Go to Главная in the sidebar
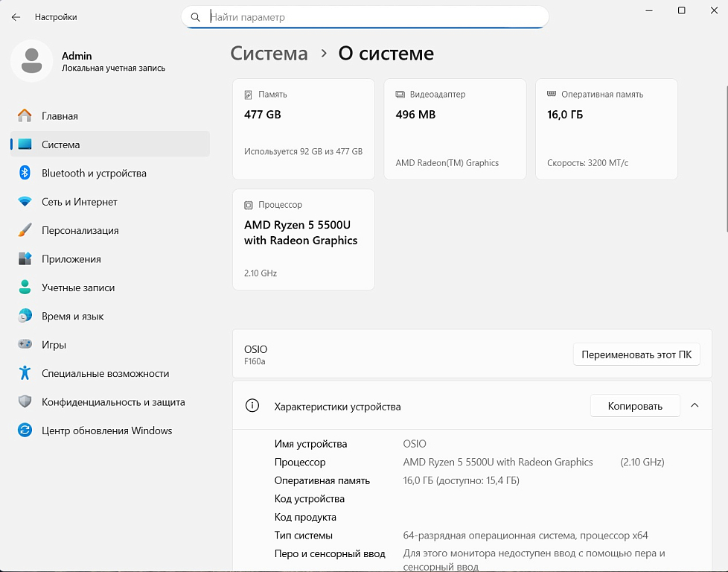The image size is (728, 572). point(60,116)
